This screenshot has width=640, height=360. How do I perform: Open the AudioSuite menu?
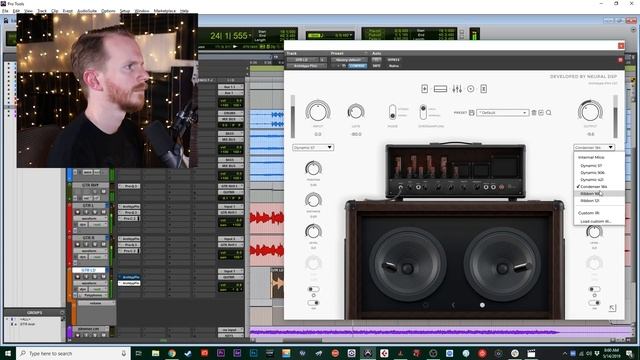(87, 11)
